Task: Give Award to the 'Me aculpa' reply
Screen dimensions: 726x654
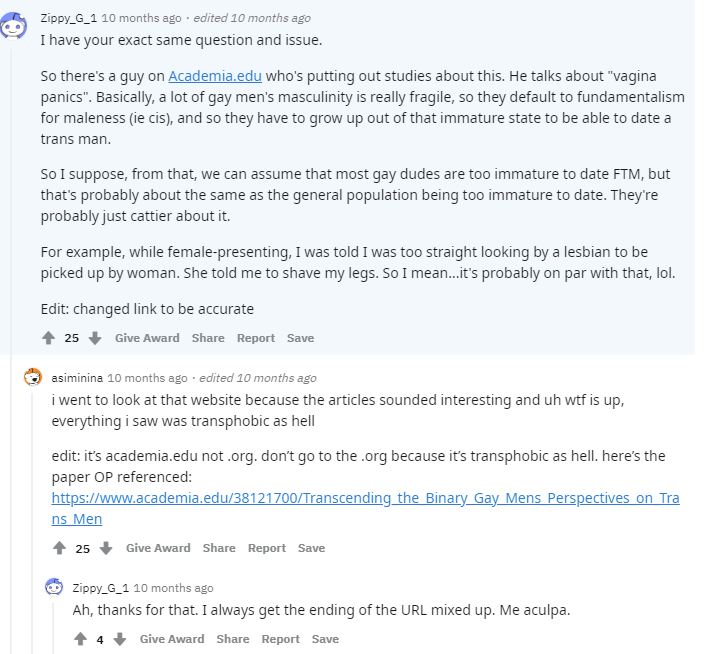Action: tap(172, 639)
